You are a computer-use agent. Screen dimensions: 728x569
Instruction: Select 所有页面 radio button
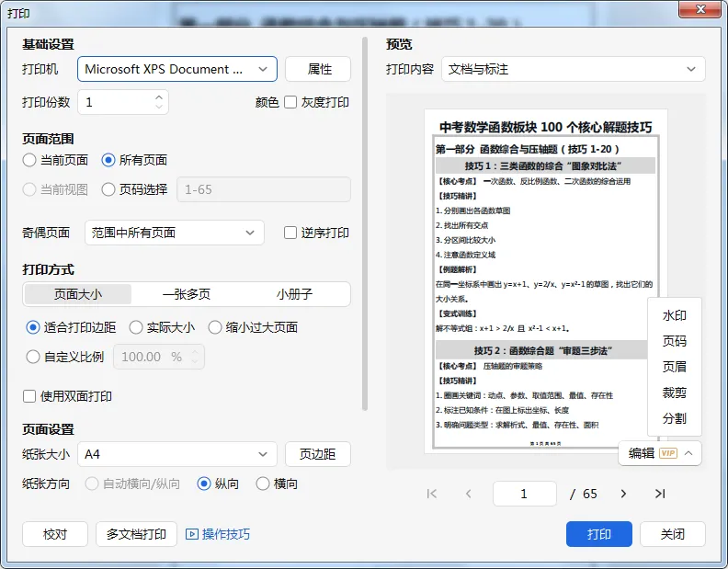pyautogui.click(x=108, y=160)
